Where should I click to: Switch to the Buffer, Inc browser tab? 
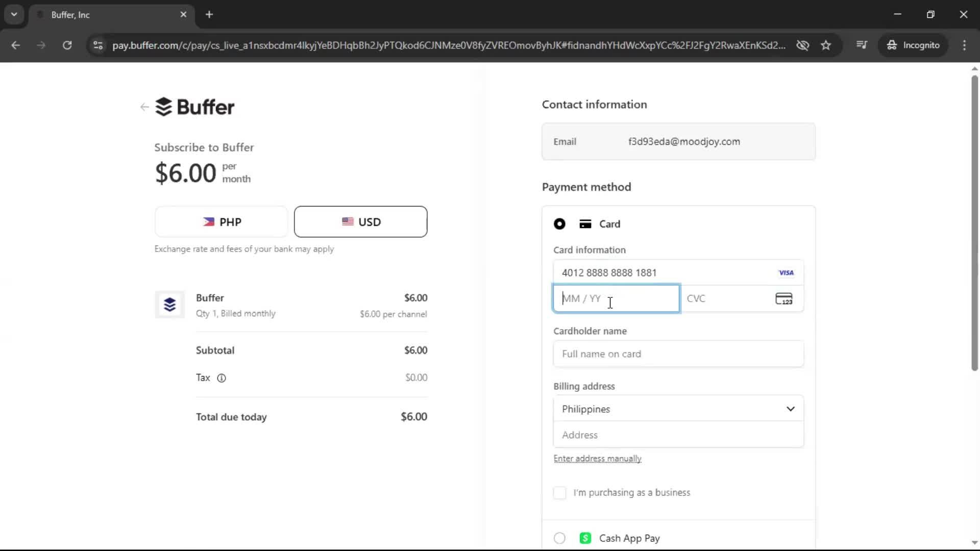click(102, 15)
